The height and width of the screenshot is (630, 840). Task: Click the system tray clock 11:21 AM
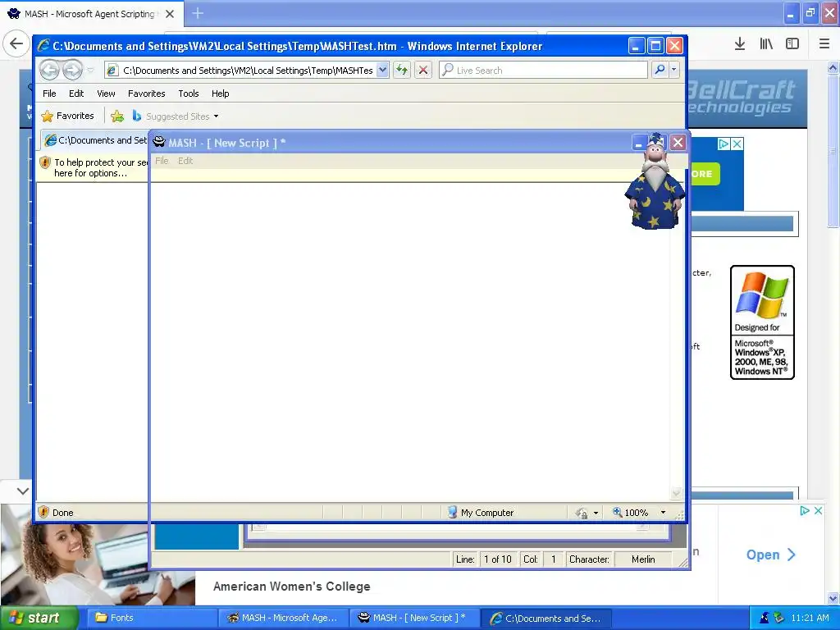(810, 618)
